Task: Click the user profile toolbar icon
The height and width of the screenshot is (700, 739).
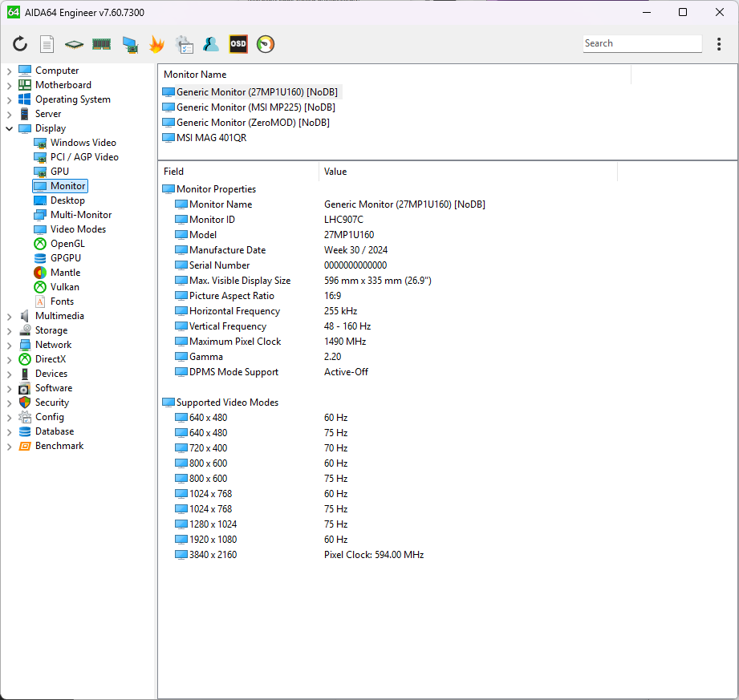Action: tap(211, 44)
